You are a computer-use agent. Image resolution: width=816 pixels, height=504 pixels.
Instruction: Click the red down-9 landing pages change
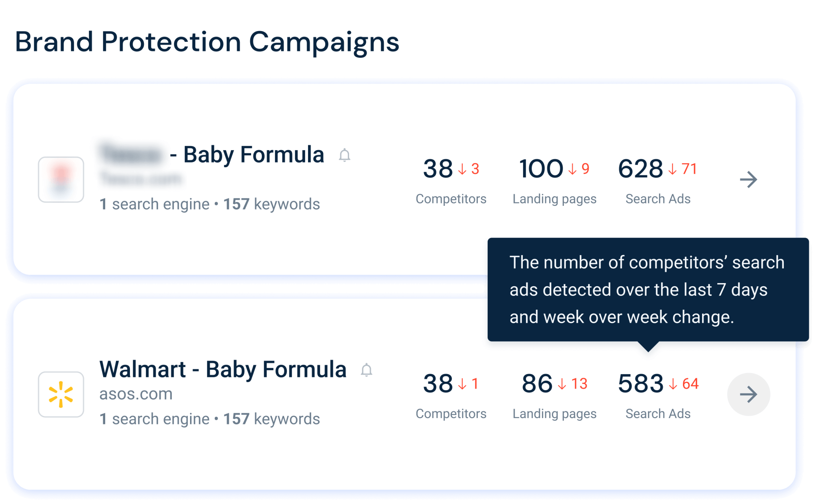[579, 169]
